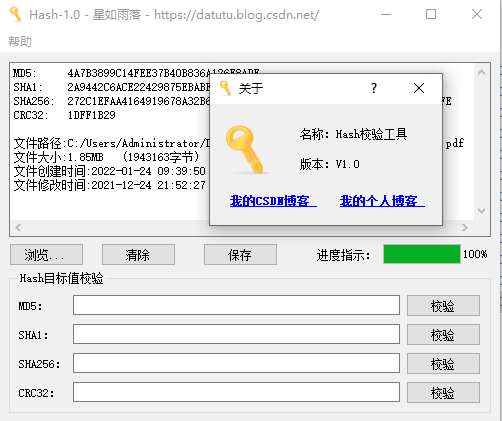The image size is (502, 421).
Task: Click the horizontal scrollbar right arrow in results
Action: pos(465,228)
